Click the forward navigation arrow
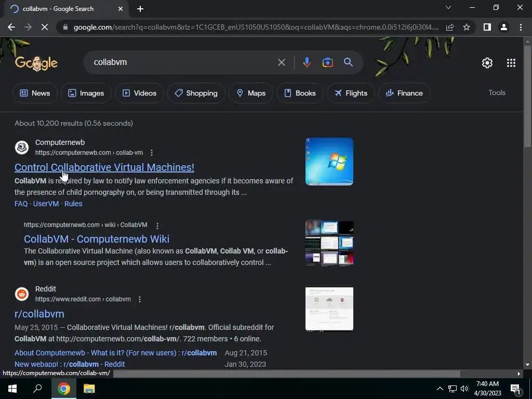This screenshot has height=399, width=532. coord(28,27)
